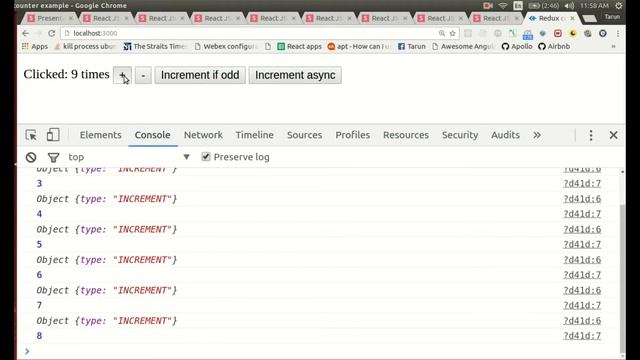Bookmark page with the star icon

pos(452,33)
